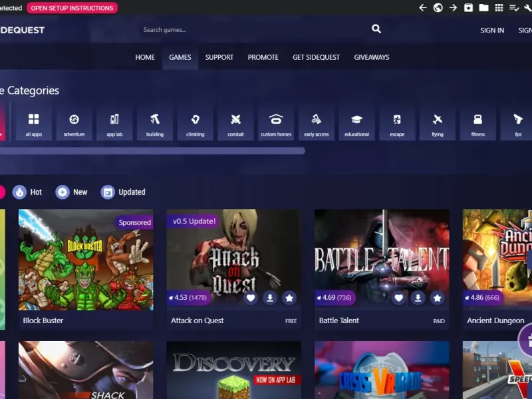This screenshot has width=532, height=399.
Task: Open the Block Buster game thumbnail
Action: point(86,259)
